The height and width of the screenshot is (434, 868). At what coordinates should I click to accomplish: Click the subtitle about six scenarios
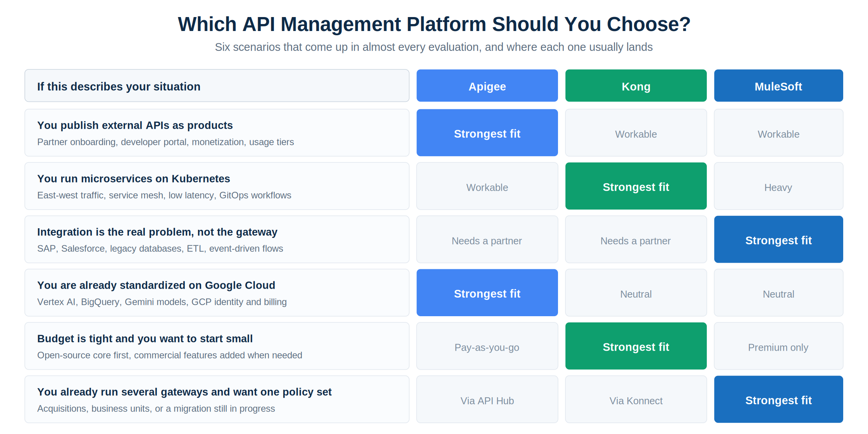tap(434, 47)
